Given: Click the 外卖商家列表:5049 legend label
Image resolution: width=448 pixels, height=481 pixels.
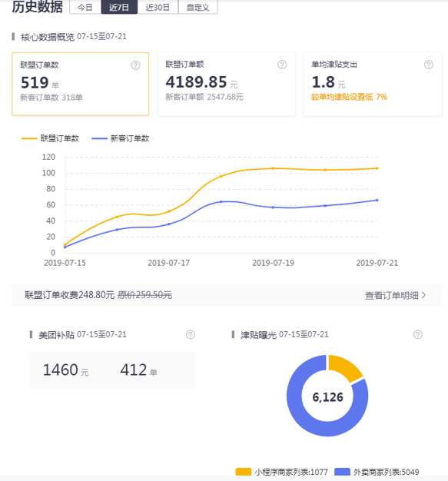Looking at the screenshot, I should click(x=386, y=472).
